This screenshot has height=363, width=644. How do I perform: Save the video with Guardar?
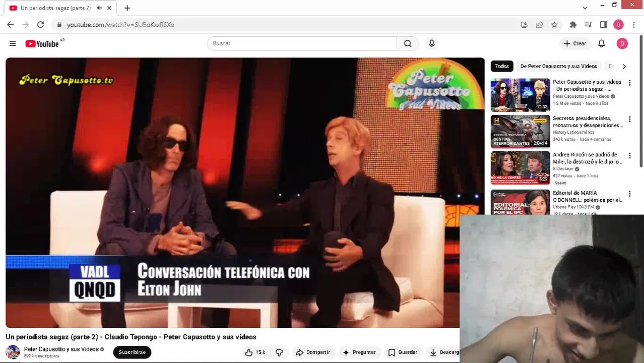tap(402, 352)
